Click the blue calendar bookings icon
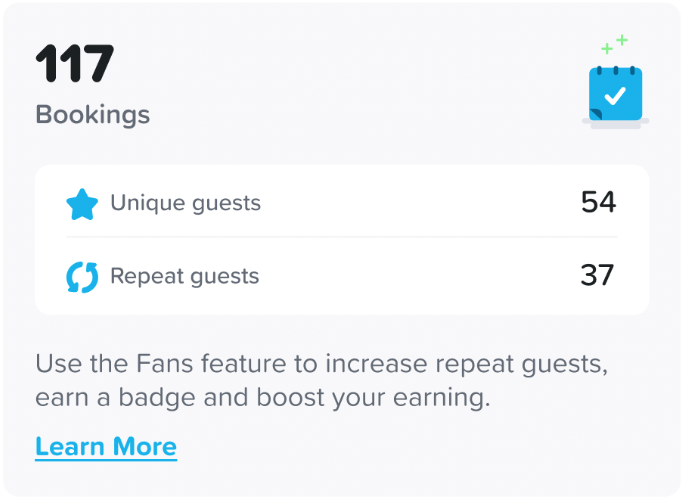 point(615,96)
